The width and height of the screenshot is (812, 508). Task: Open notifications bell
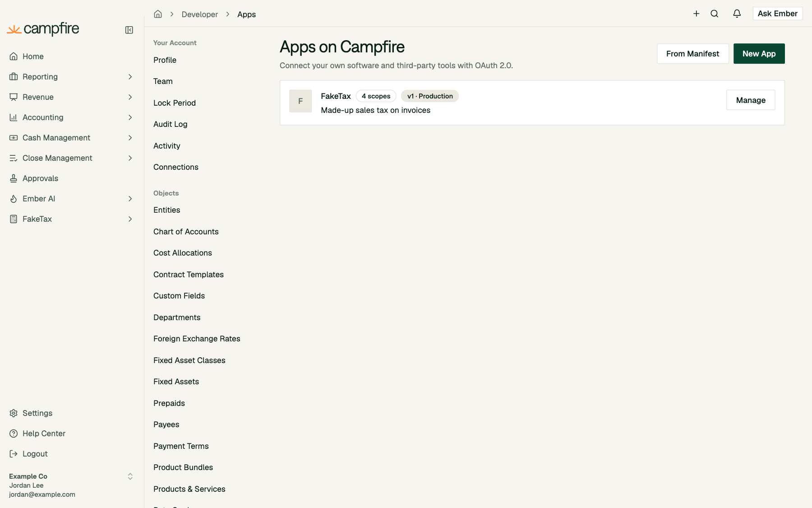coord(737,14)
